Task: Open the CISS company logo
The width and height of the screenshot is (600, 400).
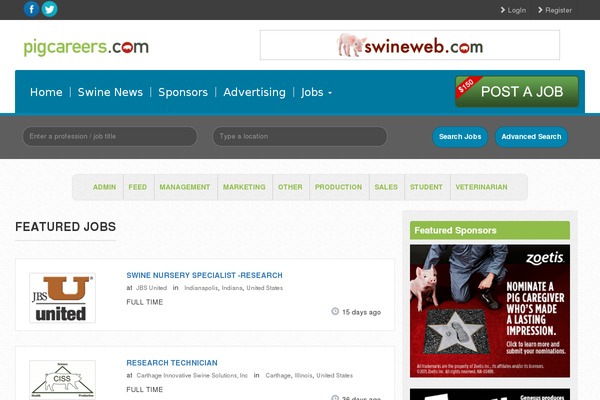Action: click(62, 380)
